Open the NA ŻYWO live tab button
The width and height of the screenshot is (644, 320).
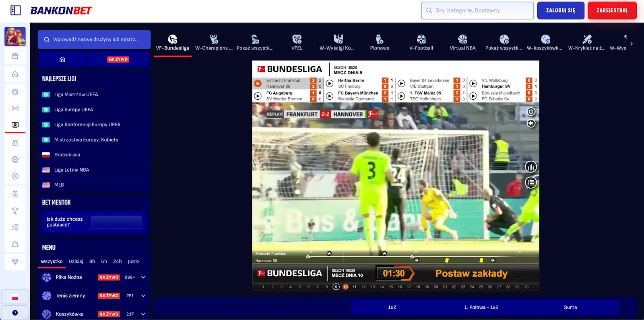point(118,59)
